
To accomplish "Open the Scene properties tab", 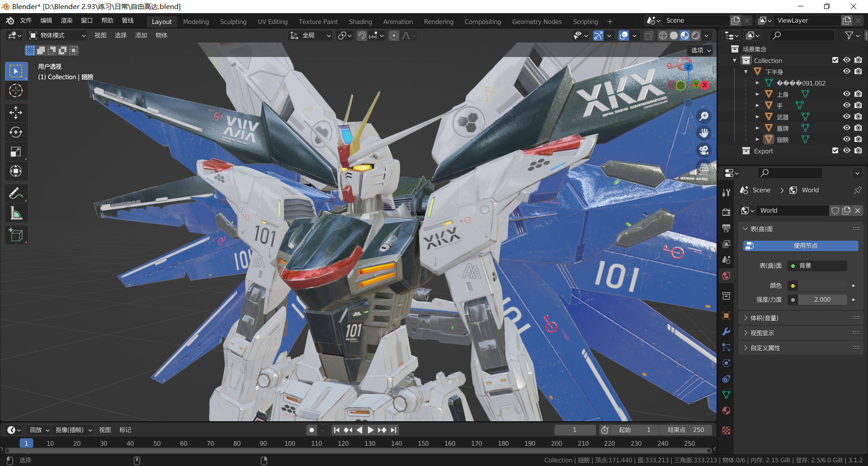I will point(726,260).
